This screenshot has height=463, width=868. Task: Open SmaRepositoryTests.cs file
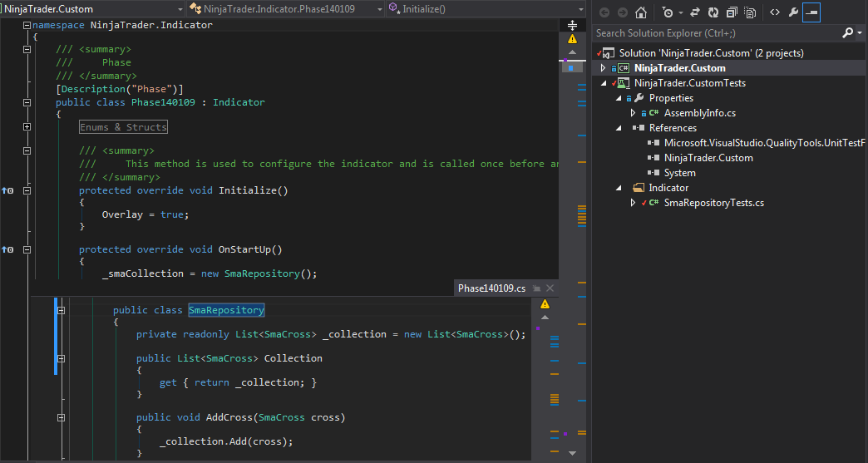[714, 203]
